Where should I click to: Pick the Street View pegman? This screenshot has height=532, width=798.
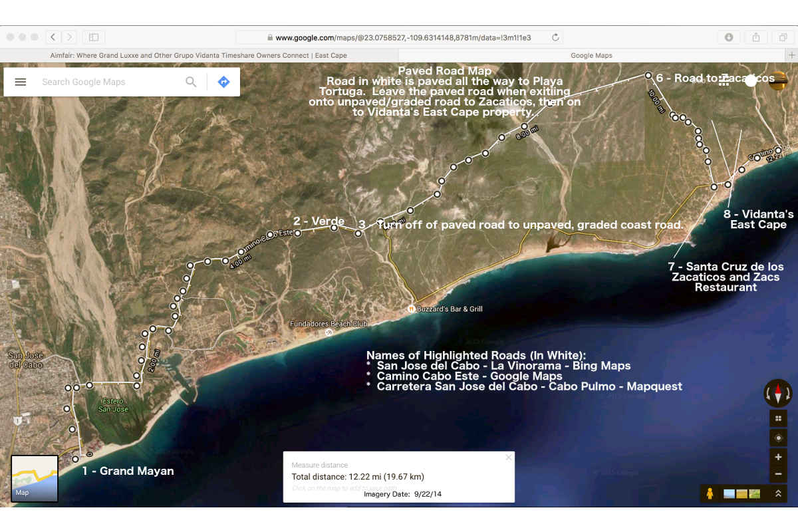point(710,494)
